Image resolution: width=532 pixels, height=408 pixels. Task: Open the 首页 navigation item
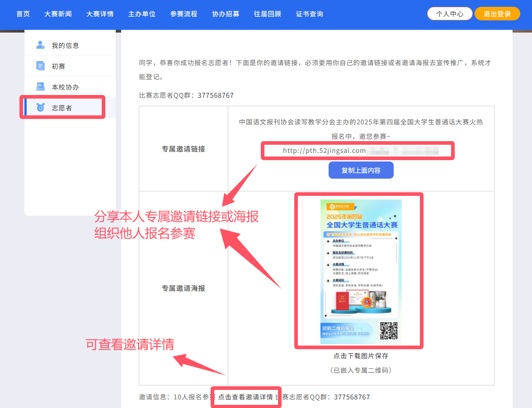23,14
